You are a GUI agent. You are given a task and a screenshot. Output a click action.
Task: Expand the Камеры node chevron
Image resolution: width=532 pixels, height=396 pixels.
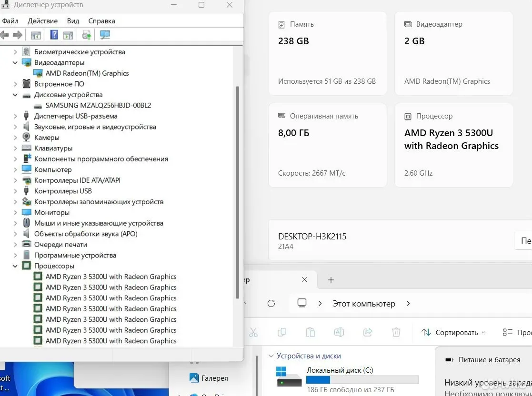point(15,138)
